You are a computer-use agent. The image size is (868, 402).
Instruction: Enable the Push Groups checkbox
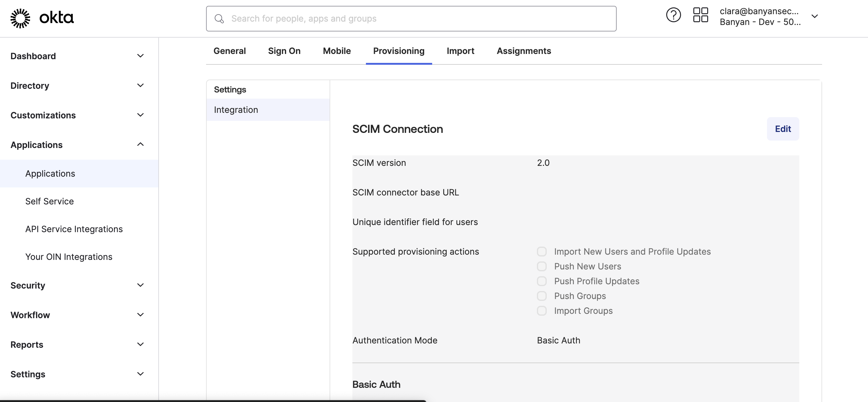[x=541, y=296]
